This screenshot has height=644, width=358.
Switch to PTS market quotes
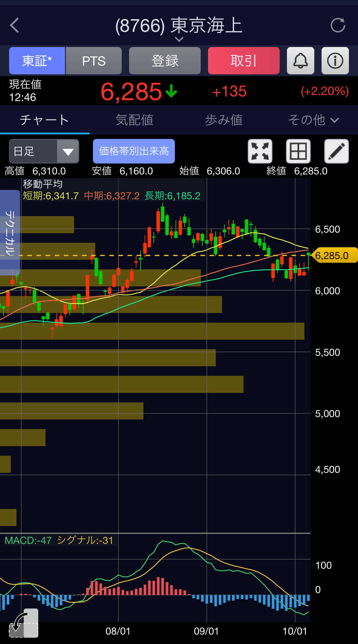point(94,61)
